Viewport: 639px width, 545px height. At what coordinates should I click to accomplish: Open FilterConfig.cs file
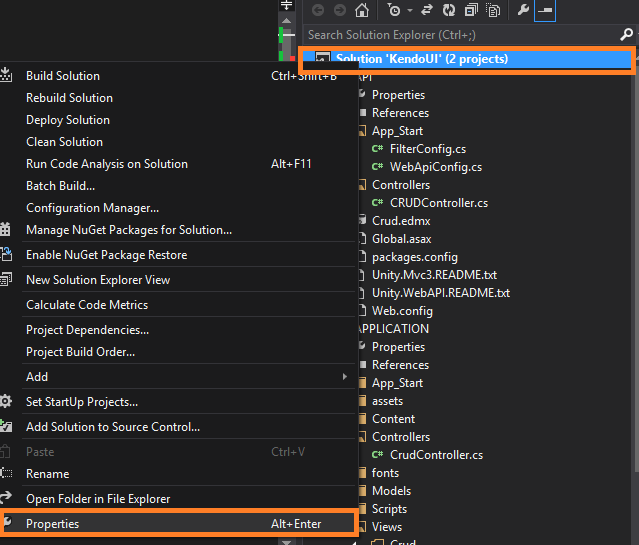click(427, 149)
